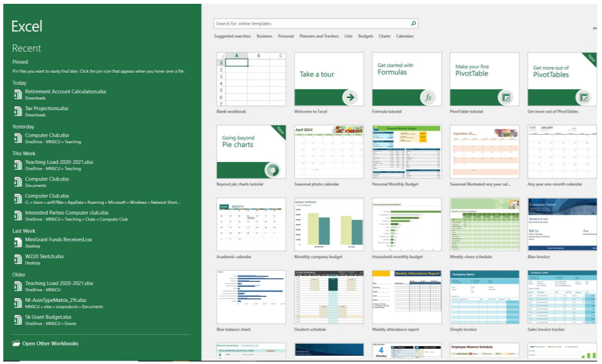Open the Student schedule template
Viewport: 602px width, 364px height.
[329, 297]
